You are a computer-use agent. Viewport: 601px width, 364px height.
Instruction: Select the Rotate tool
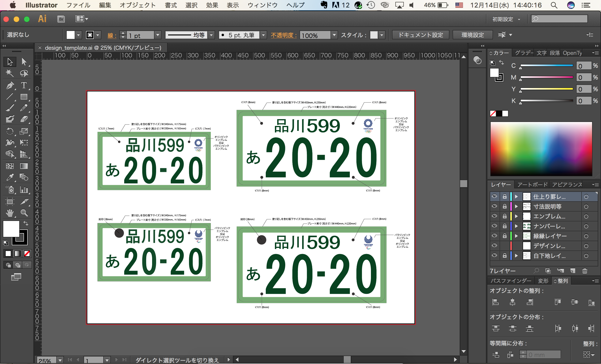[x=10, y=131]
